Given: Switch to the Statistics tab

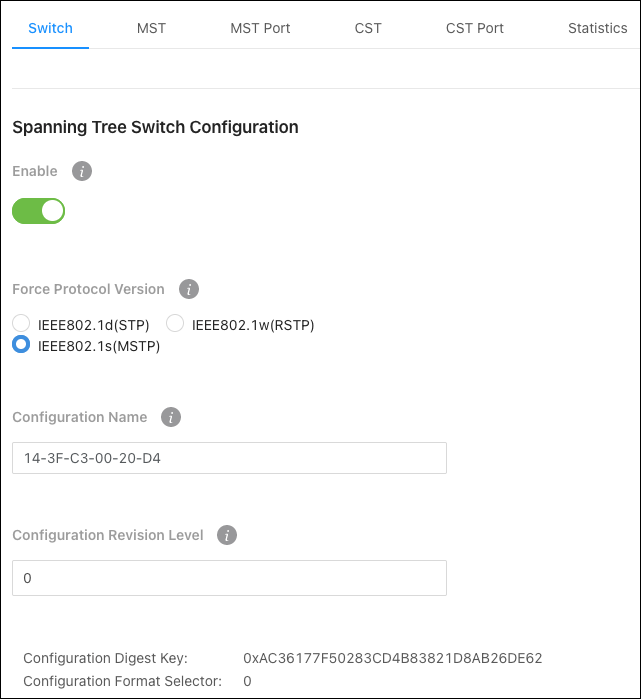Looking at the screenshot, I should coord(598,28).
